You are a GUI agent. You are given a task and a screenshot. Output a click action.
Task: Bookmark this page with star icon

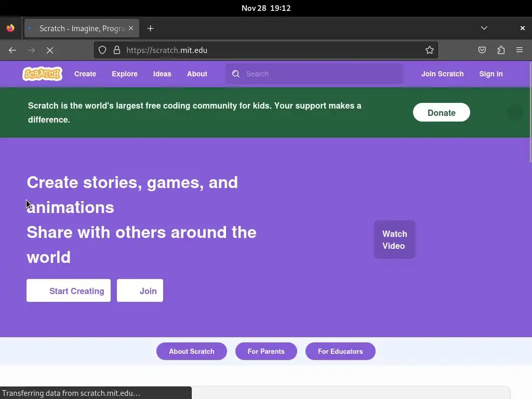tap(430, 50)
